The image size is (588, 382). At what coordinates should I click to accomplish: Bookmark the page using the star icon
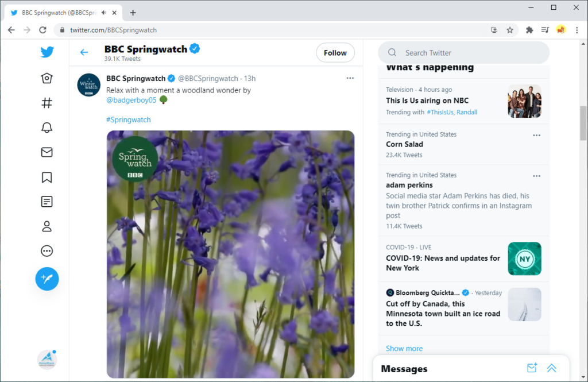pos(510,30)
